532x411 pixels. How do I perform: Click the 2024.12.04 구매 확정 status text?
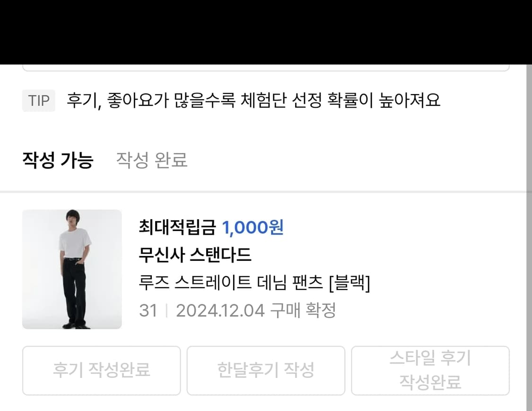pyautogui.click(x=256, y=310)
